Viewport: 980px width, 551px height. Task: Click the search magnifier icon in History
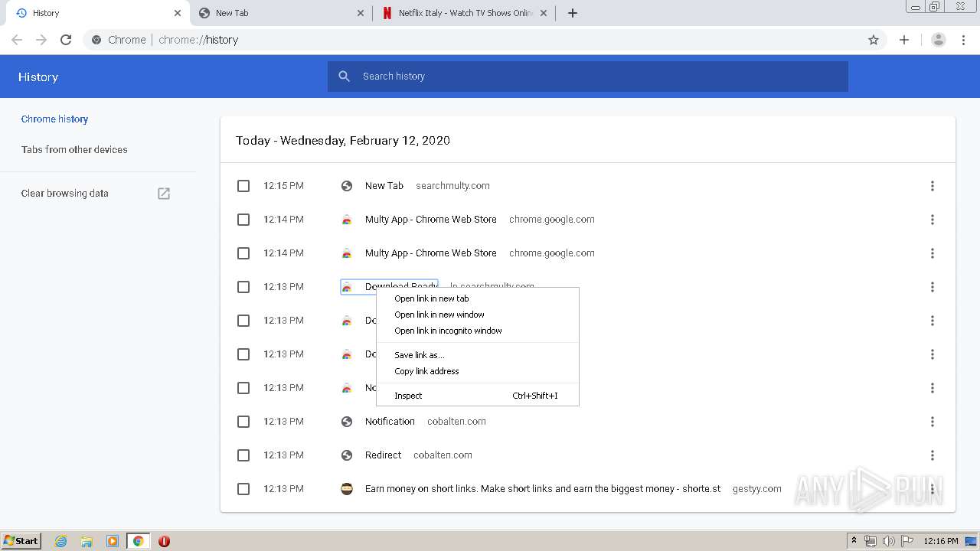(345, 77)
